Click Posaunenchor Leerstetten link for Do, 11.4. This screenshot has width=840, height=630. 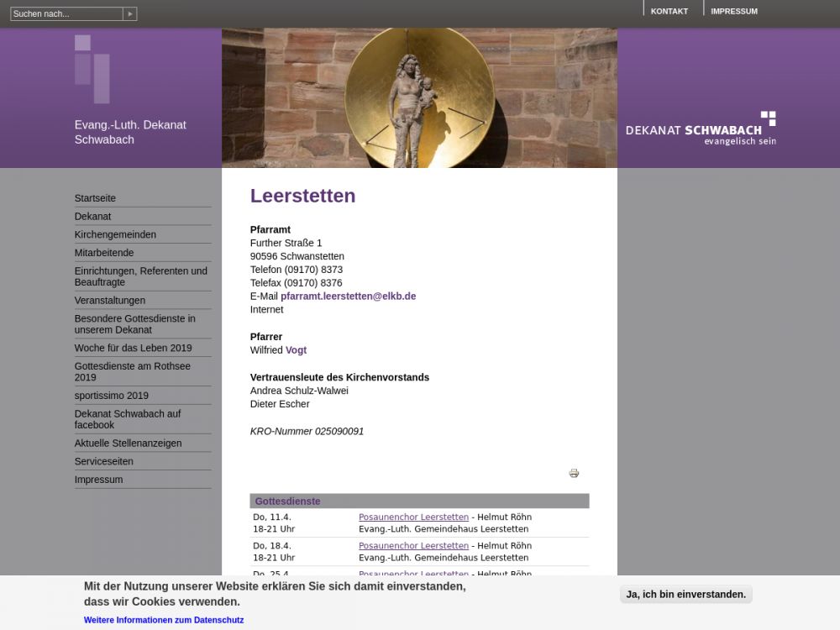[x=413, y=517]
